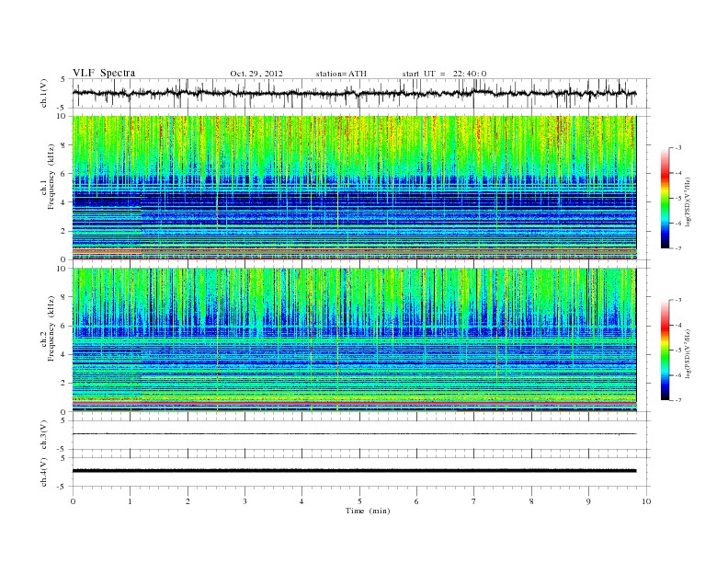Click the "-5" voltage tick of ch.3 panel
The height and width of the screenshot is (563, 728).
[62, 450]
